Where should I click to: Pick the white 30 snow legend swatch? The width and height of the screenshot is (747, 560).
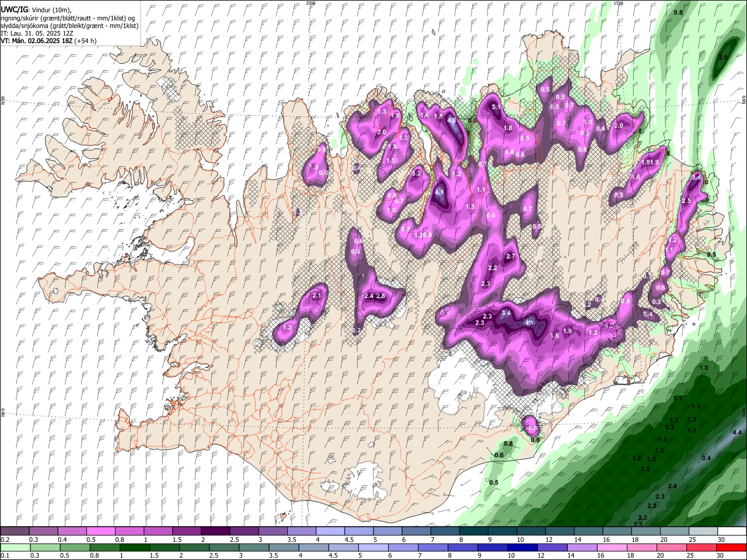[731, 531]
